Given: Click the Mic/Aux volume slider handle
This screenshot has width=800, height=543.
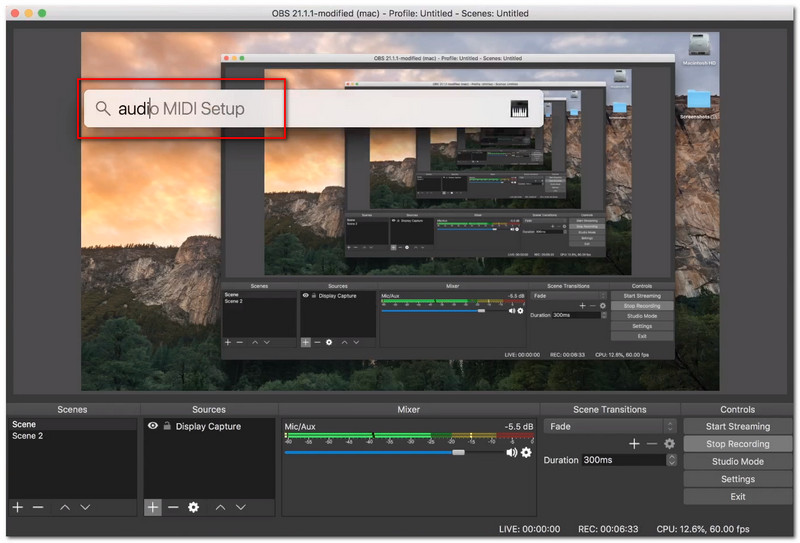Looking at the screenshot, I should click(458, 452).
